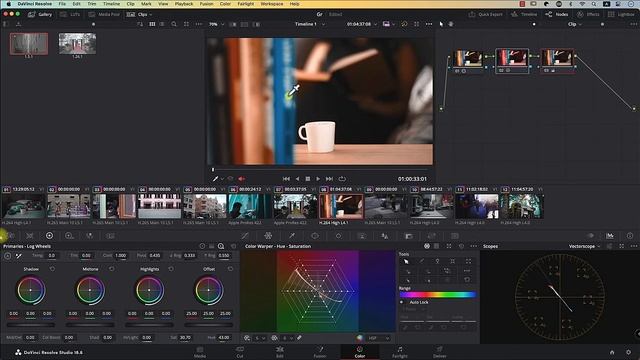Reset the Shadow wheel

(x=52, y=269)
